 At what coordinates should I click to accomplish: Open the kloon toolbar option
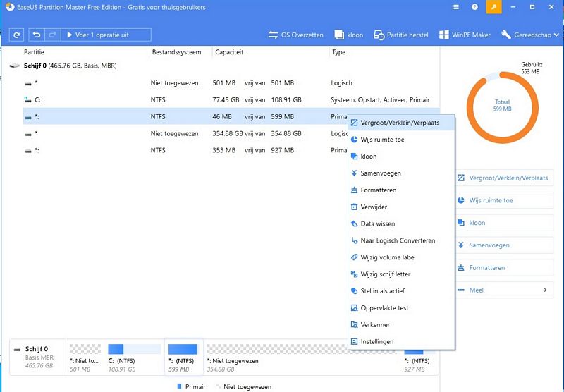coord(348,35)
